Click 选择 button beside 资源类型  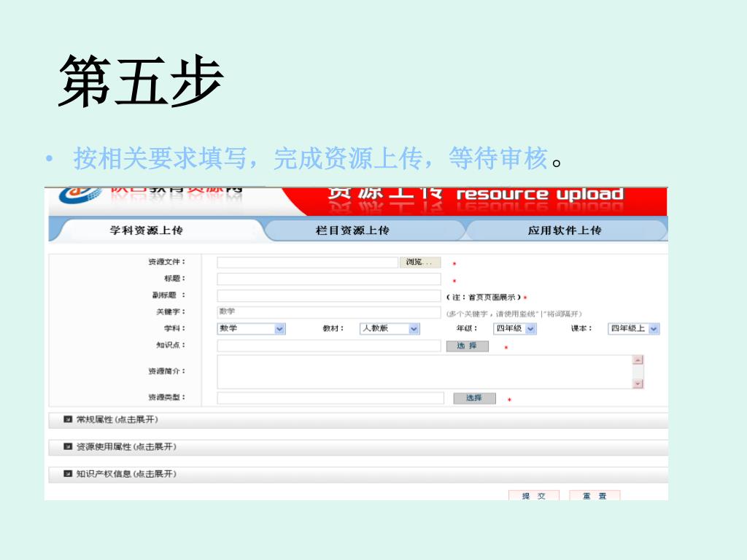pos(474,398)
